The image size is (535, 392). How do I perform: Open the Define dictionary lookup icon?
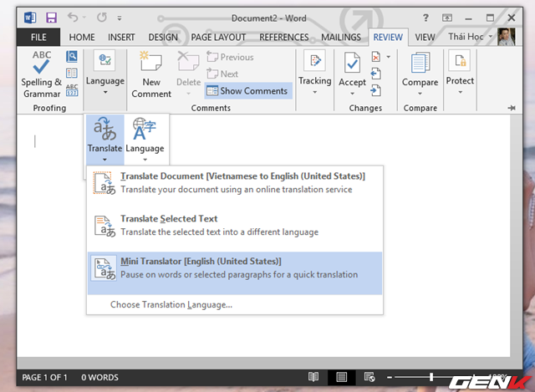point(72,57)
